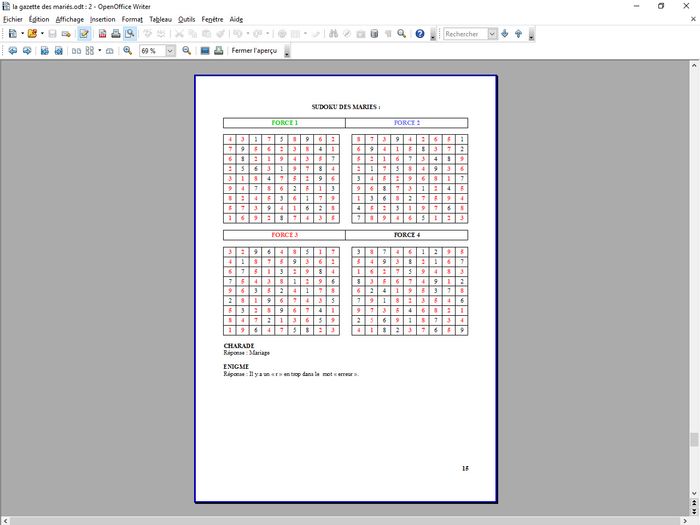This screenshot has width=700, height=525.
Task: Expand the 69 % zoom dropdown
Action: 170,51
